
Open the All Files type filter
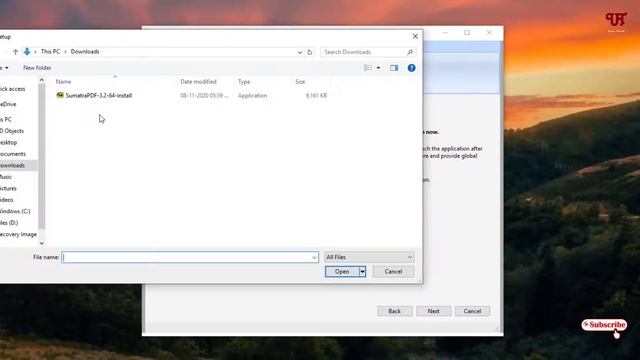click(369, 257)
